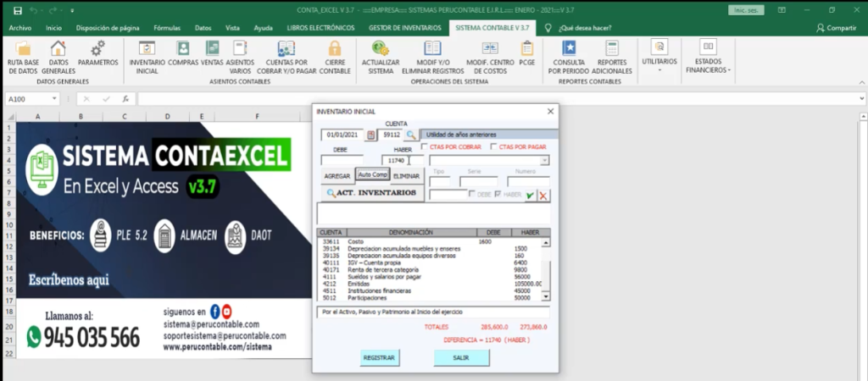Click Actualizar Sistema icon

(381, 48)
